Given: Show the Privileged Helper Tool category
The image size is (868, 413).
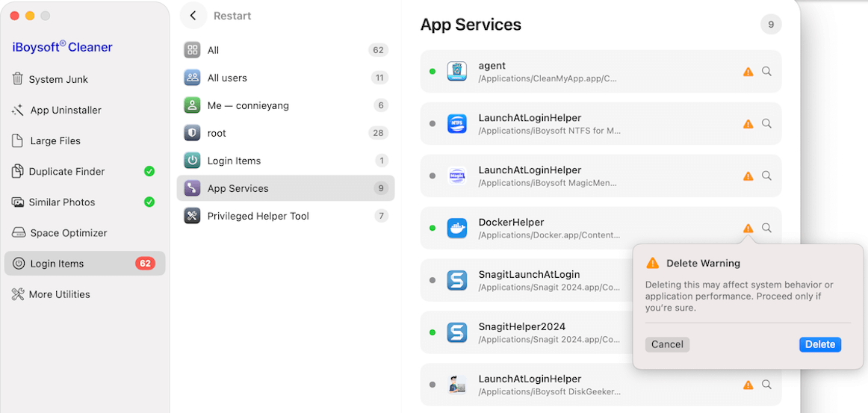Looking at the screenshot, I should click(258, 216).
